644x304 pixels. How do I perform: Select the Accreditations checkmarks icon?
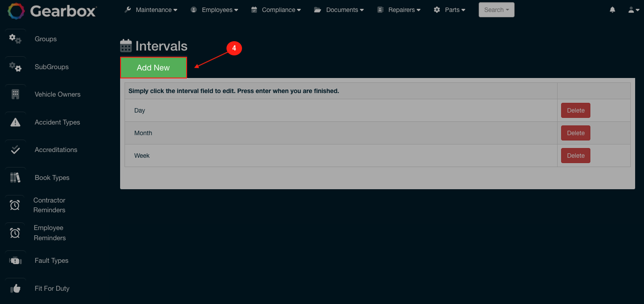click(x=15, y=149)
